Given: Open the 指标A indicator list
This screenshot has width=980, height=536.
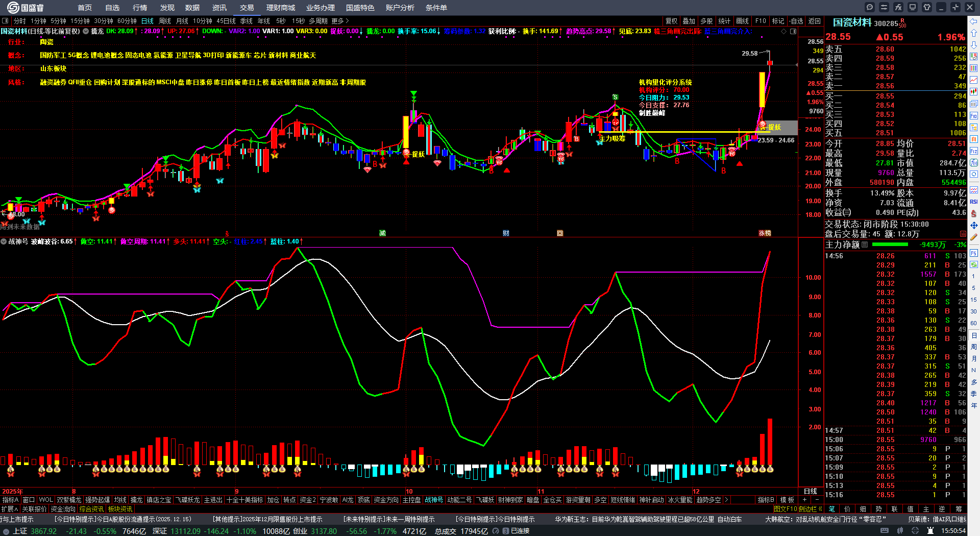Looking at the screenshot, I should tap(10, 500).
